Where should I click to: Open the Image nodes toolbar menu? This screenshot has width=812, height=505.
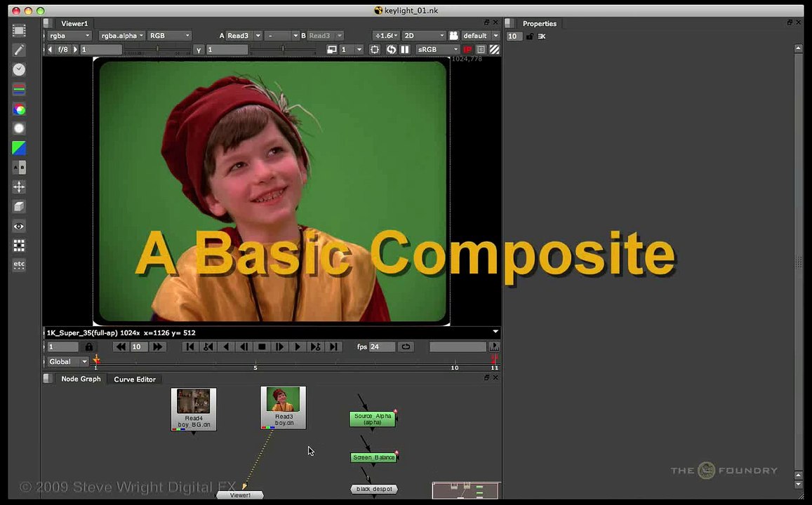point(19,31)
